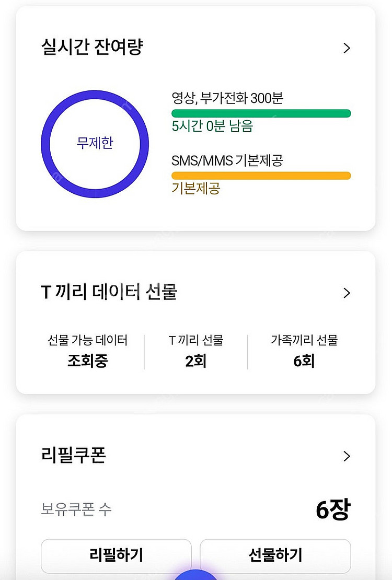Tap the T 끼리 선물 2회 item
This screenshot has width=392, height=580.
(196, 351)
